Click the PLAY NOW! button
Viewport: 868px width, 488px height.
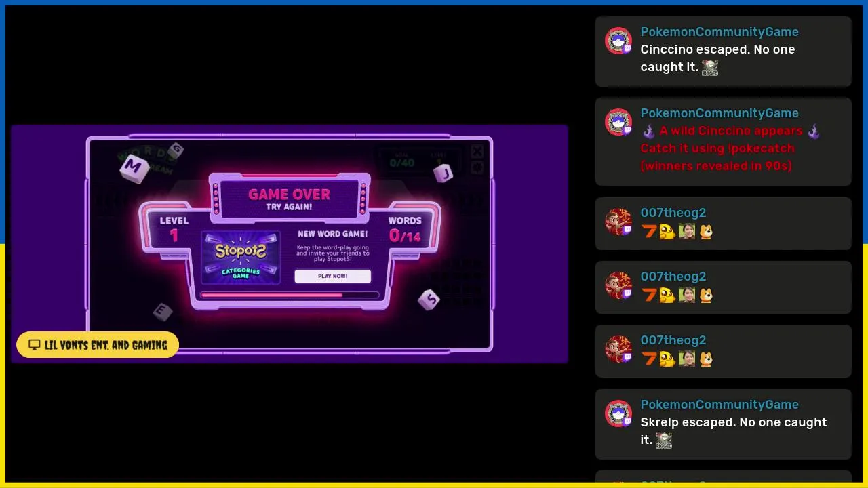(332, 276)
